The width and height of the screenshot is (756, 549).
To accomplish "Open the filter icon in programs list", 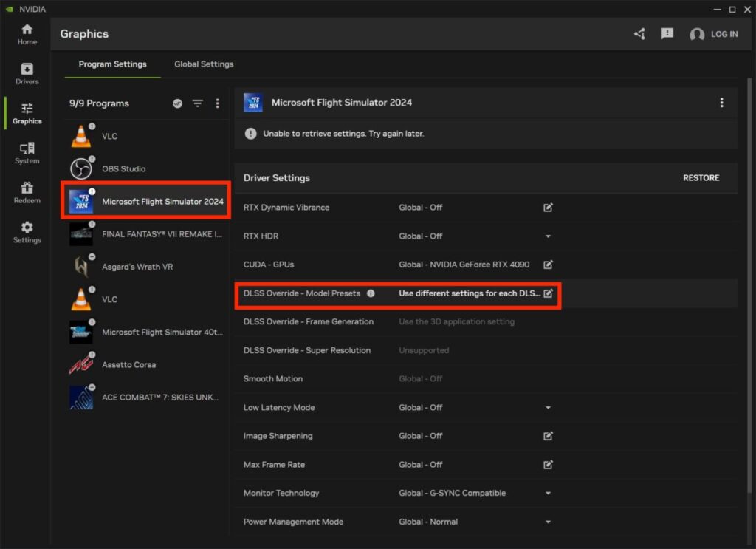I will 198,103.
